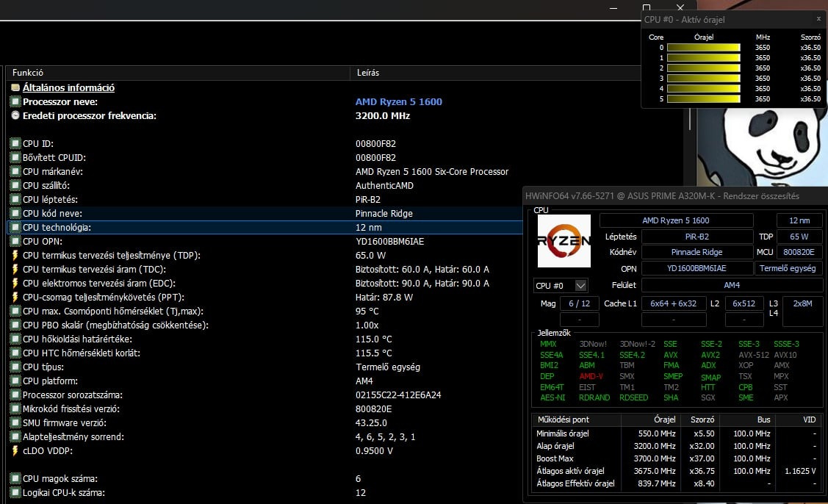Close the CPU #0 Aktív órajel panel
The height and width of the screenshot is (504, 828).
tap(818, 18)
